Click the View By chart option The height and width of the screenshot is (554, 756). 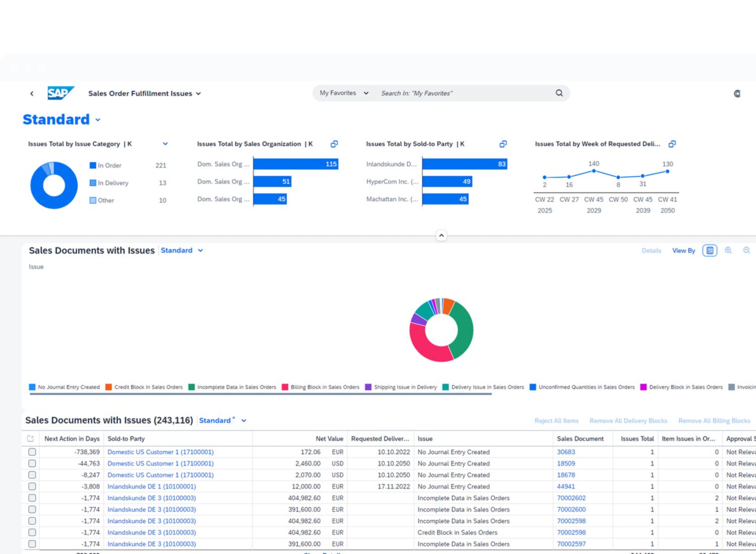[x=683, y=250]
